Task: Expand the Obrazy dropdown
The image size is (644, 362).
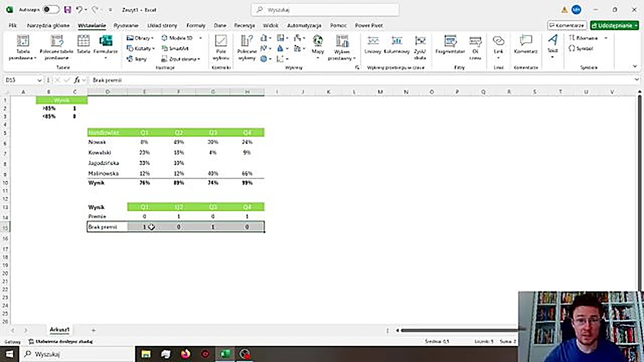Action: 140,38
